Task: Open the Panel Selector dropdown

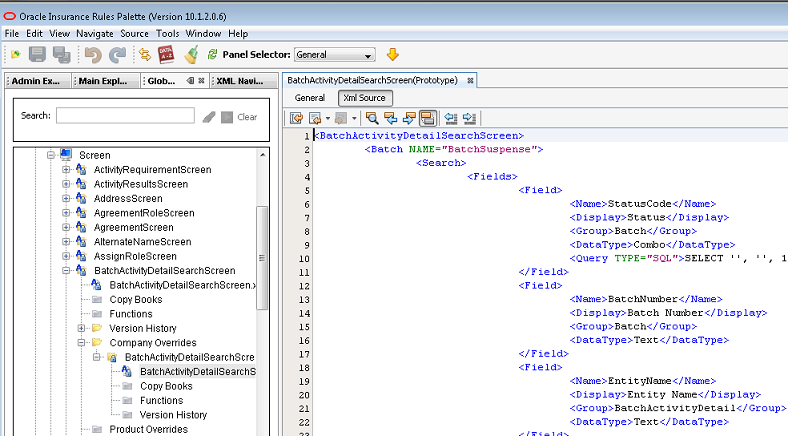Action: point(335,55)
